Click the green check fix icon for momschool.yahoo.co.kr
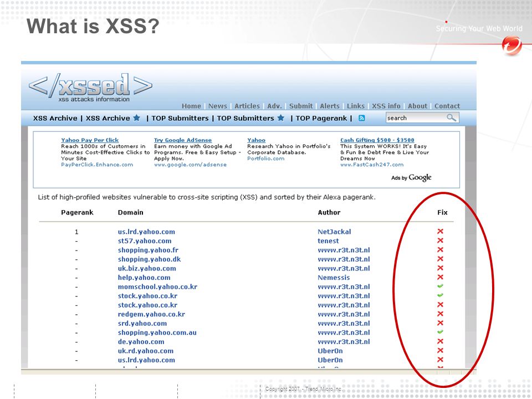532x399 pixels. (440, 286)
